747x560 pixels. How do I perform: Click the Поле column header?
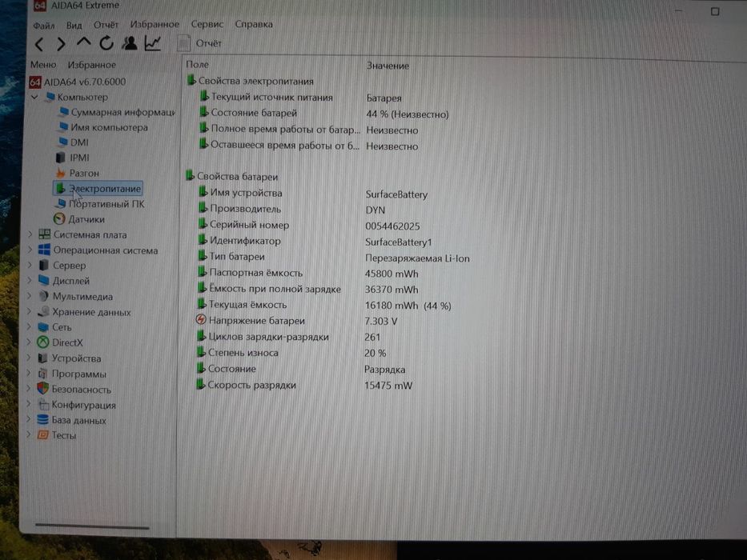[197, 65]
